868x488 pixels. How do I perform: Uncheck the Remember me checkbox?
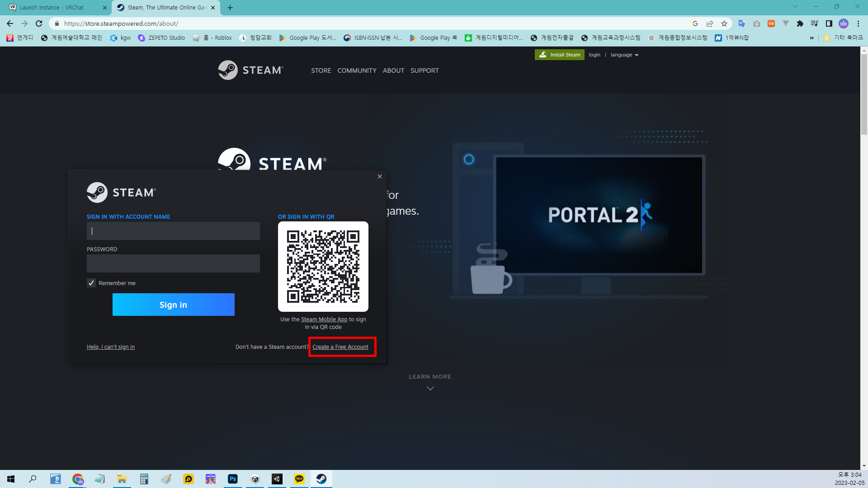tap(91, 283)
